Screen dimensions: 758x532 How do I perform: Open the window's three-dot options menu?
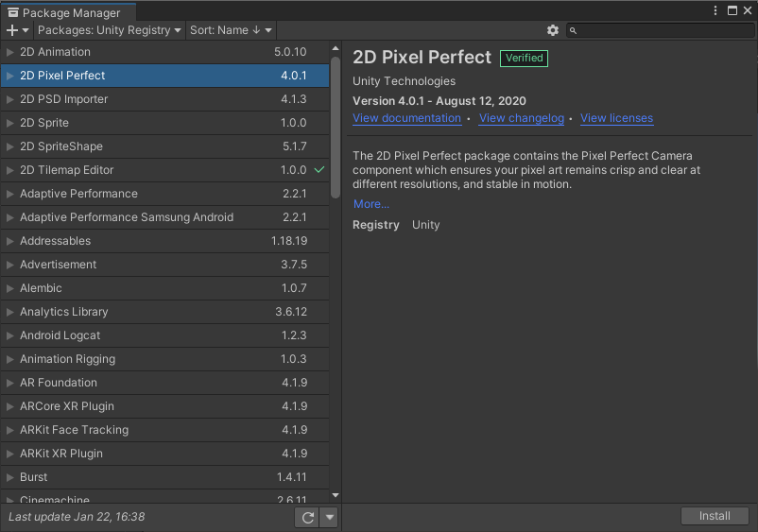click(x=716, y=10)
